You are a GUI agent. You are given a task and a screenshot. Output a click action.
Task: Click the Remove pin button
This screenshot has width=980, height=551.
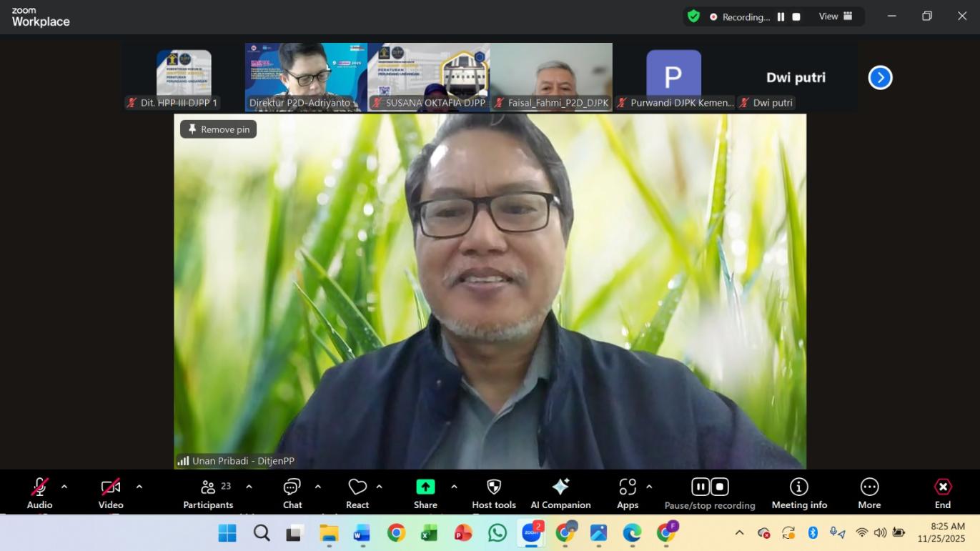[219, 129]
